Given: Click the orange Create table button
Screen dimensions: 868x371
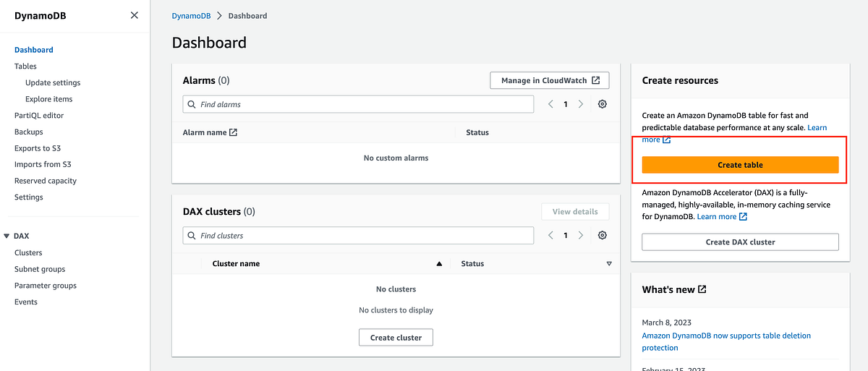Looking at the screenshot, I should coord(740,165).
